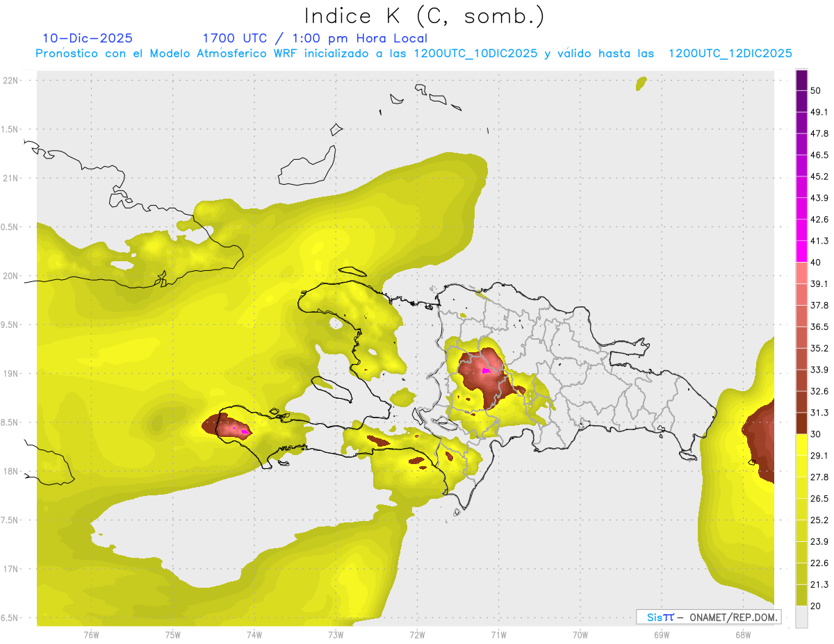Click the map title "Indice K (C, somb.)"

pyautogui.click(x=425, y=16)
